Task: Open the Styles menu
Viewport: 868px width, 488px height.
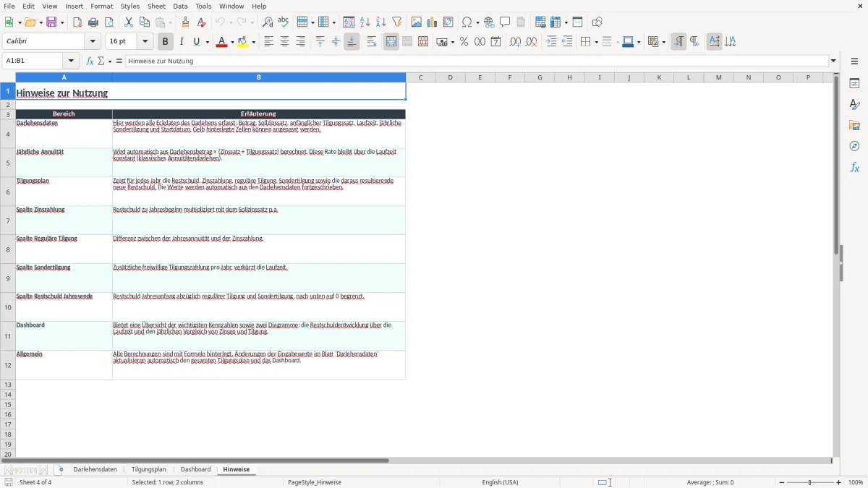Action: pos(130,6)
